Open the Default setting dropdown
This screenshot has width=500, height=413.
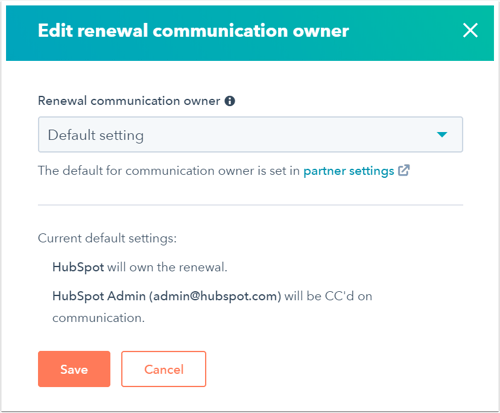(x=250, y=134)
